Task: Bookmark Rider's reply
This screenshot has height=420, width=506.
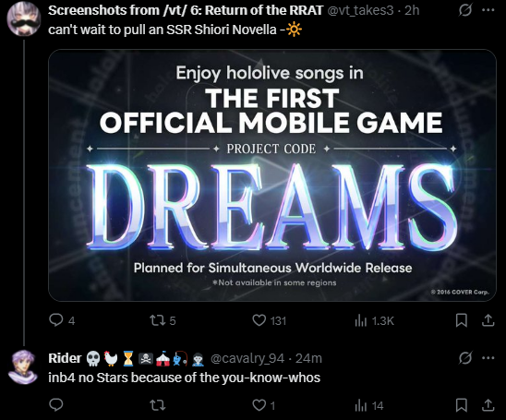Action: (x=461, y=405)
